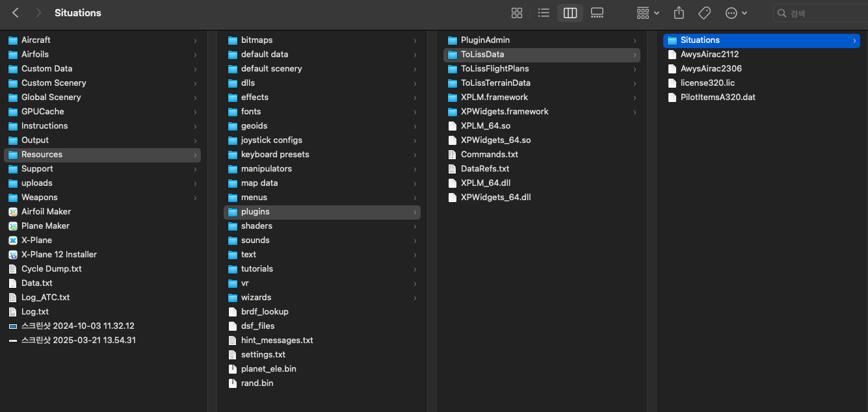
Task: Select the Airfoil Maker app icon
Action: (x=13, y=212)
